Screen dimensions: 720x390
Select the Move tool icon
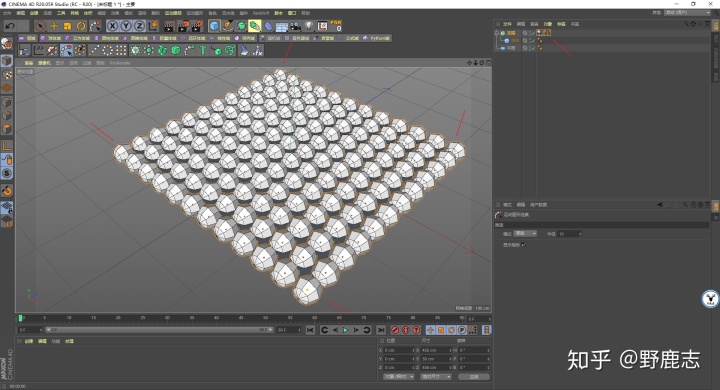[54, 26]
